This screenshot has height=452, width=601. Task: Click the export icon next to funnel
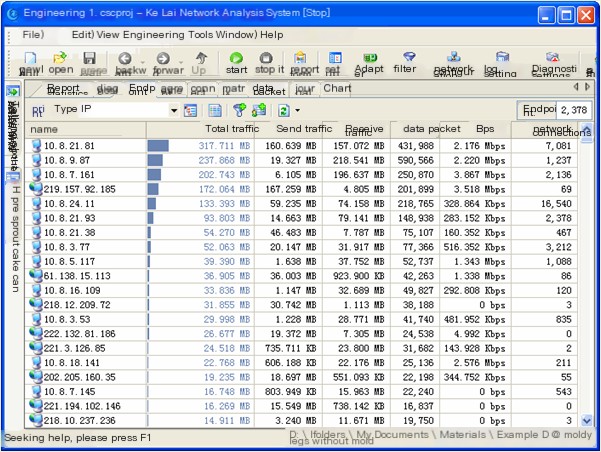(259, 110)
